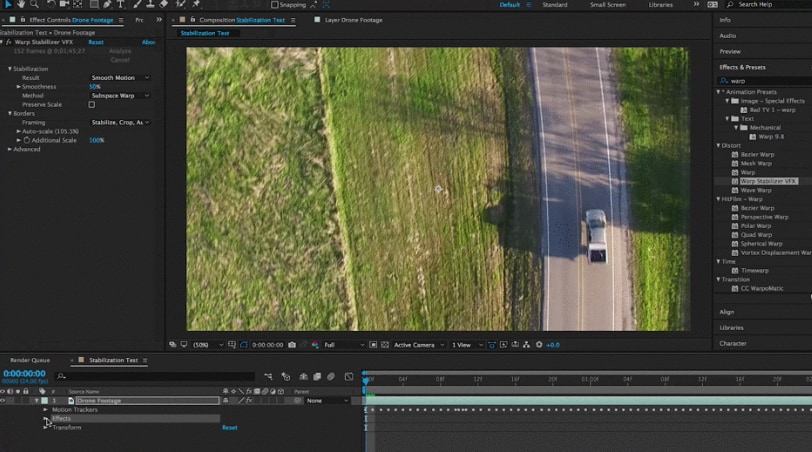This screenshot has height=452, width=812.
Task: Open the Composition Mini-Flowchart in timeline
Action: pyautogui.click(x=268, y=376)
